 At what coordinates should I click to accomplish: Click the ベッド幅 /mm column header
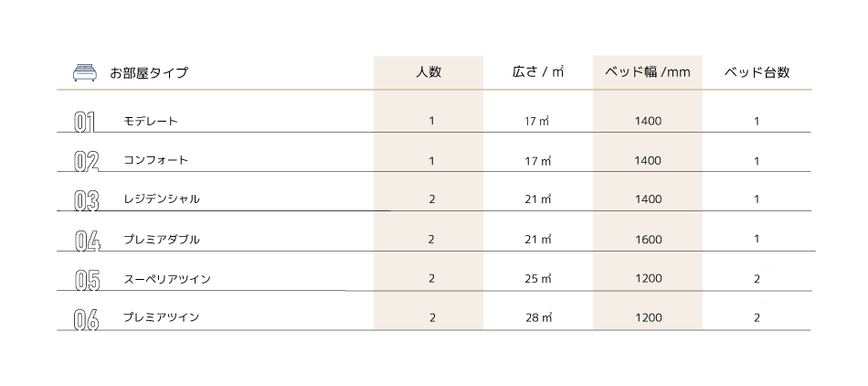[x=647, y=72]
